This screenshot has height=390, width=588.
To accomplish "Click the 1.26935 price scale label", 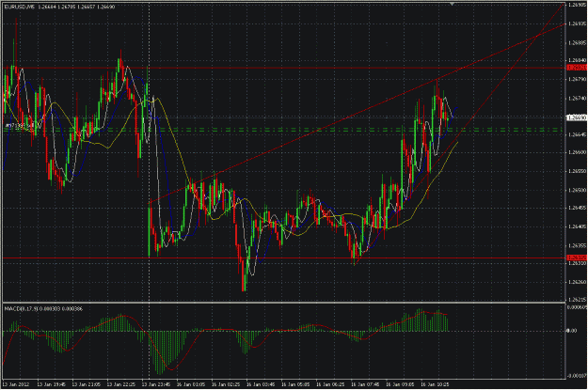I will (x=577, y=23).
